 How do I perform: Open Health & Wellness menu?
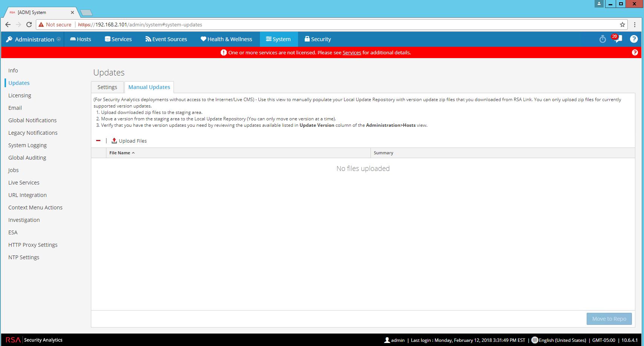[x=226, y=39]
